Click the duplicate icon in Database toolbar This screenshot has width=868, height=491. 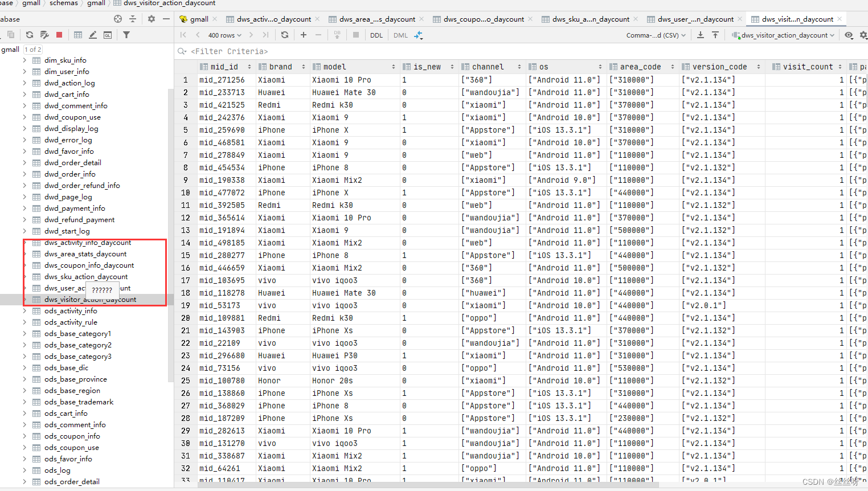click(11, 35)
